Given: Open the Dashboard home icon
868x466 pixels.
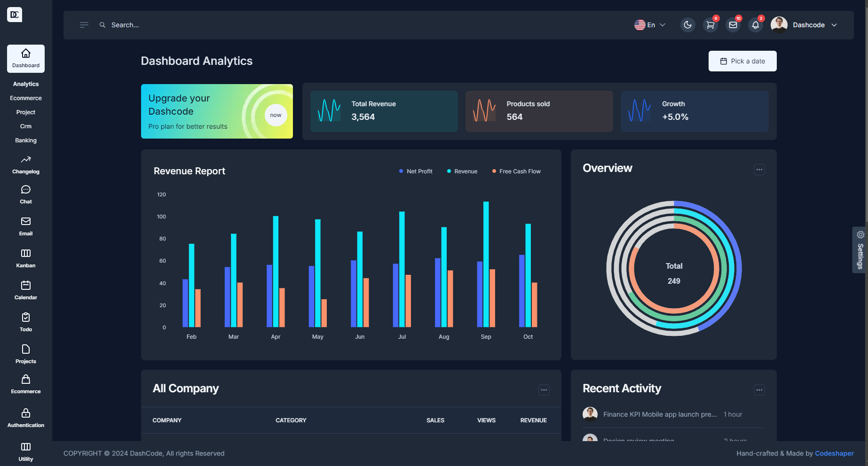Looking at the screenshot, I should [26, 53].
